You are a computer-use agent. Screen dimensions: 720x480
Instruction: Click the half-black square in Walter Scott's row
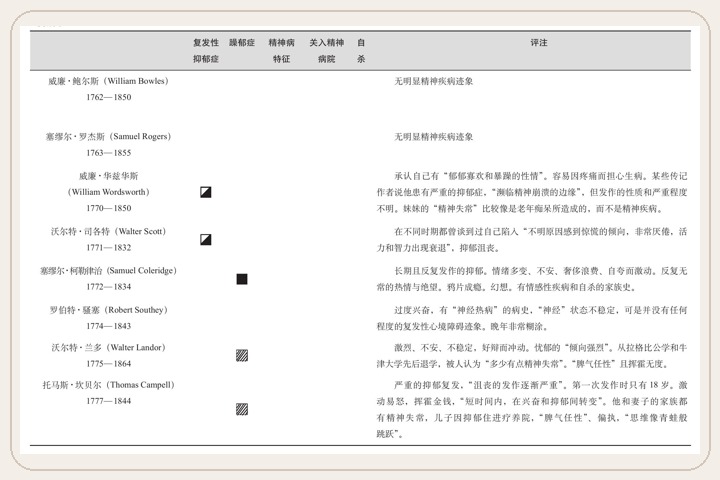[206, 239]
